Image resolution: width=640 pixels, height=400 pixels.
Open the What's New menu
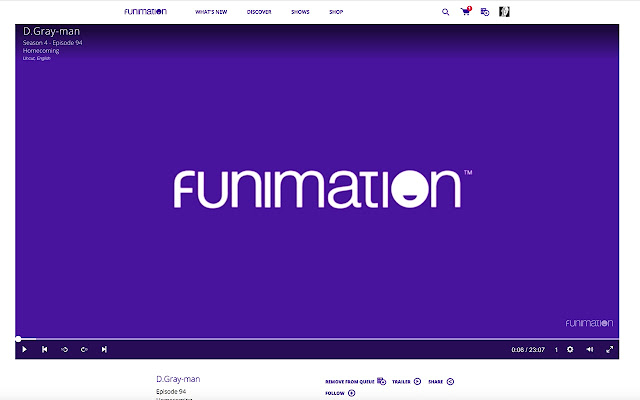211,12
